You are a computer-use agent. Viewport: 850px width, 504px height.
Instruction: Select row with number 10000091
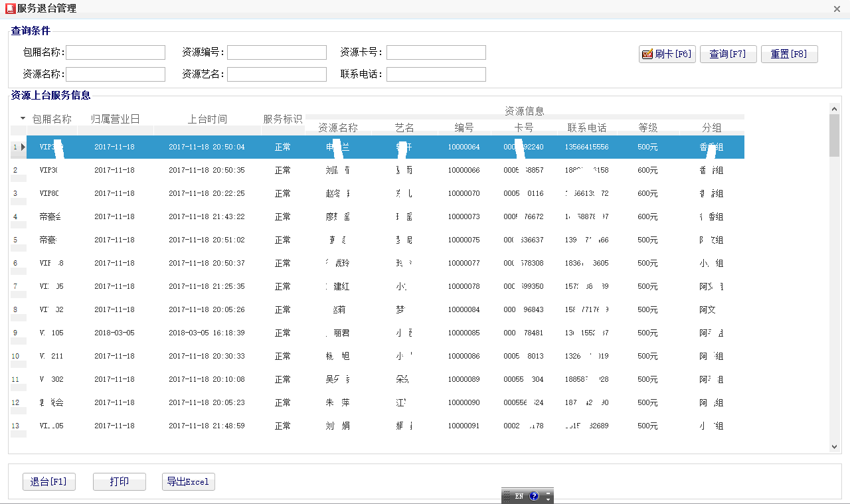tap(377, 426)
